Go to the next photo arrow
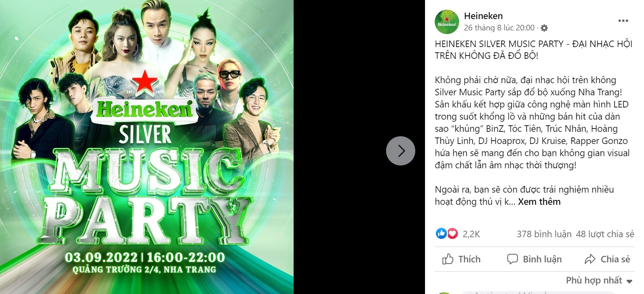 coord(401,151)
